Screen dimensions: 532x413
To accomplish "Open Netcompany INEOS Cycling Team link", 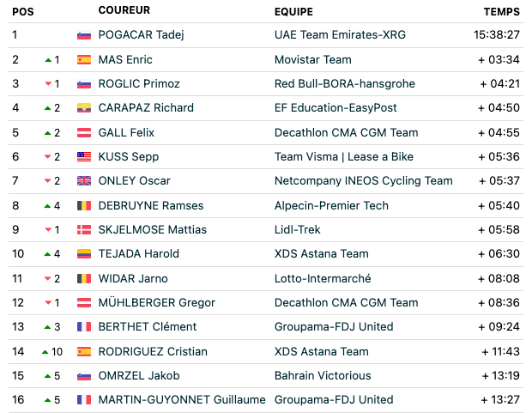I will pyautogui.click(x=364, y=180).
